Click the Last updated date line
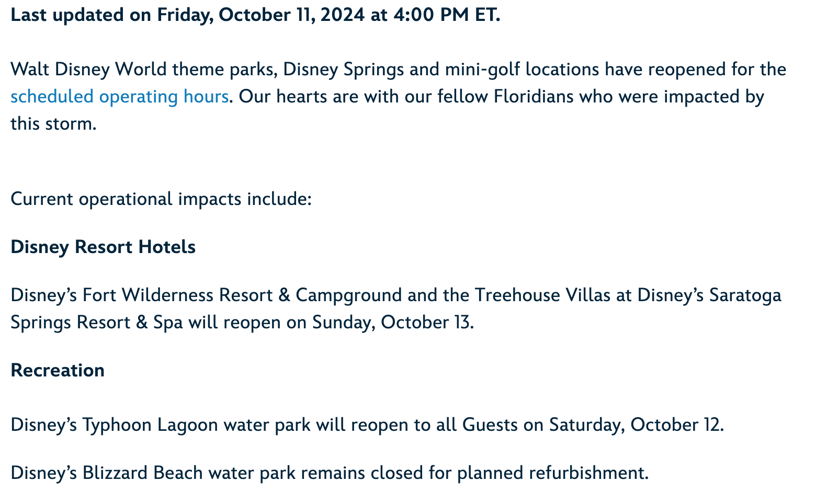Screen dimensions: 816x504 click(255, 15)
